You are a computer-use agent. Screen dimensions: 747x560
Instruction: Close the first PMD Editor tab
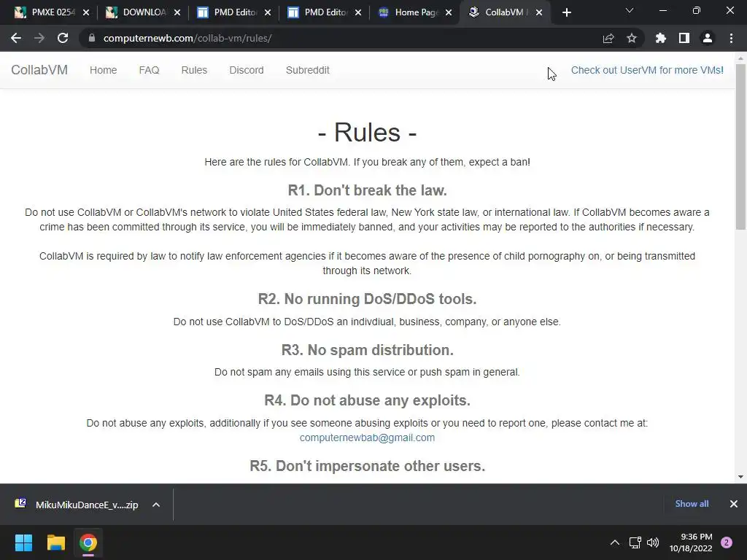tap(268, 12)
